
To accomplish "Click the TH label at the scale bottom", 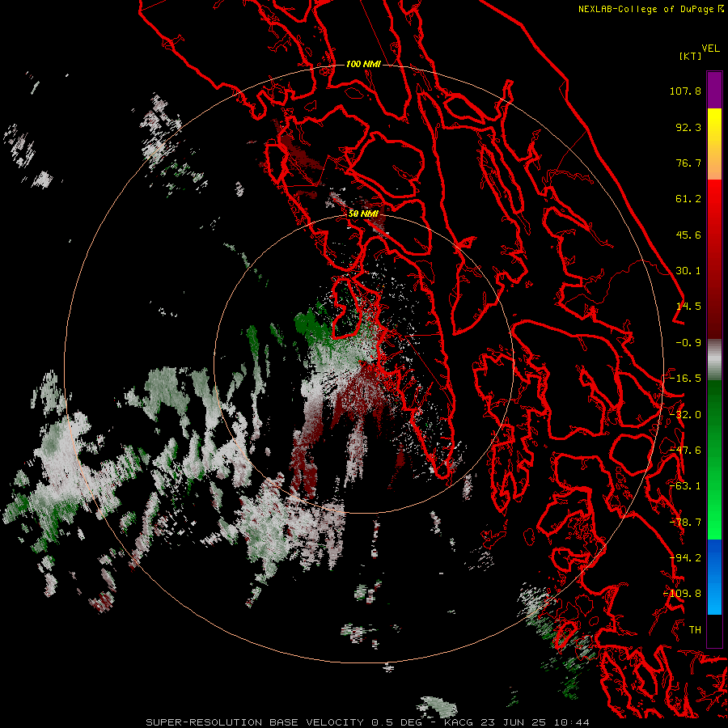I will click(x=695, y=630).
